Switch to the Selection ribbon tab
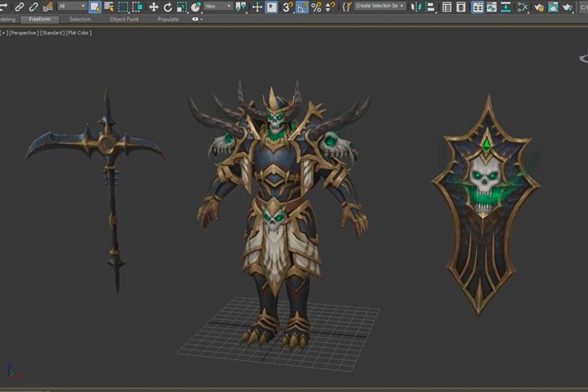Screen dimensions: 588x392 click(80, 19)
